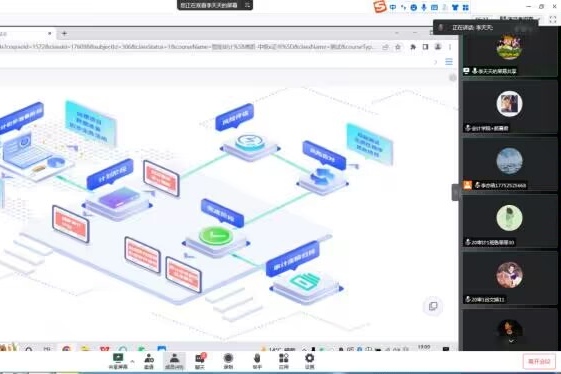This screenshot has height=374, width=561.
Task: Toggle the Sogou microphone voice input icon
Action: point(424,7)
